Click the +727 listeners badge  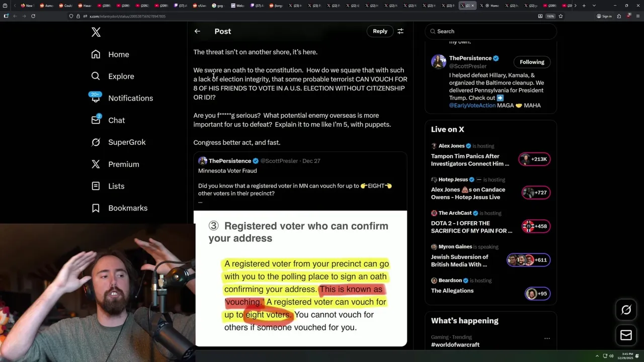(x=536, y=193)
